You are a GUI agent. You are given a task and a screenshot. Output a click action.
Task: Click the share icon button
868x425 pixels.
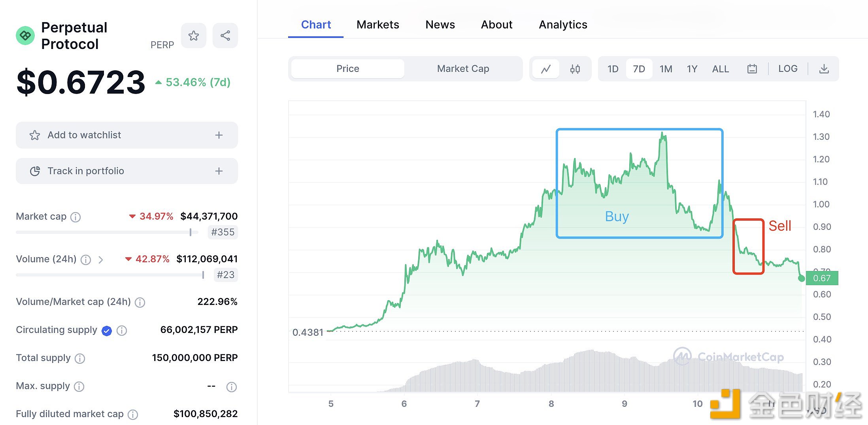point(225,36)
